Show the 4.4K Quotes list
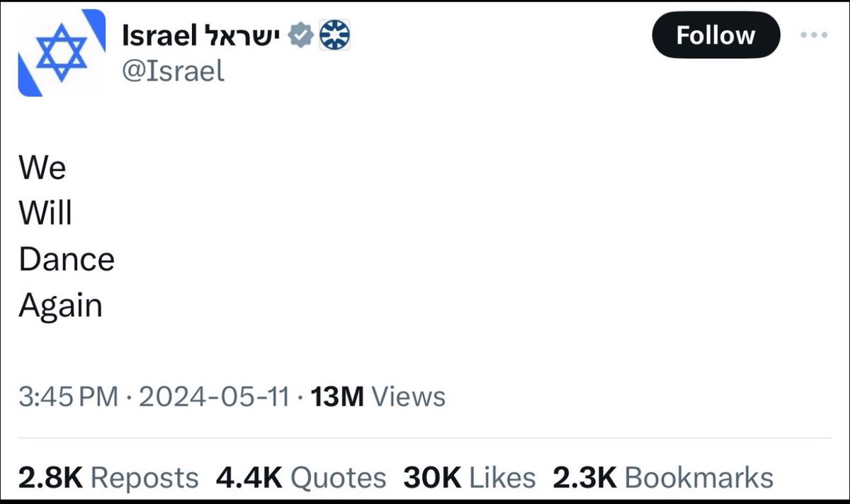 (x=301, y=478)
